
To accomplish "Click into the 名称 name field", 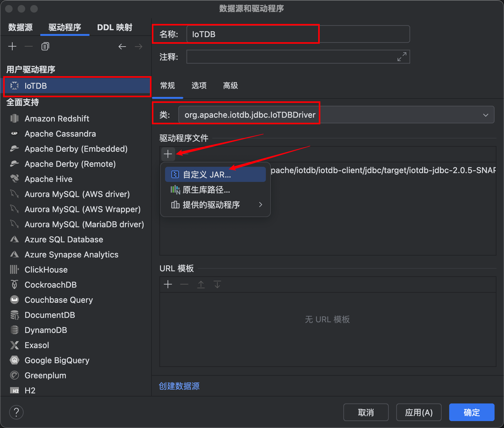I will [x=298, y=34].
